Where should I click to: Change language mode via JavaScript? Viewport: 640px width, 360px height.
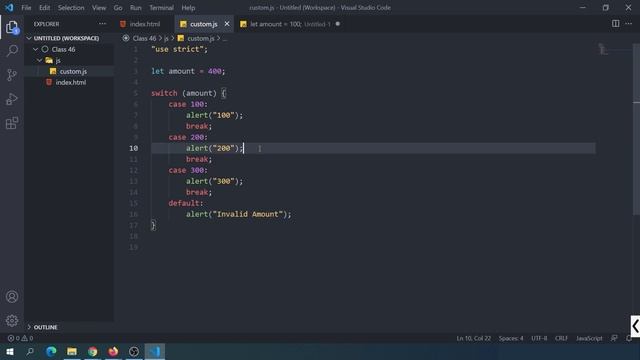(x=589, y=338)
